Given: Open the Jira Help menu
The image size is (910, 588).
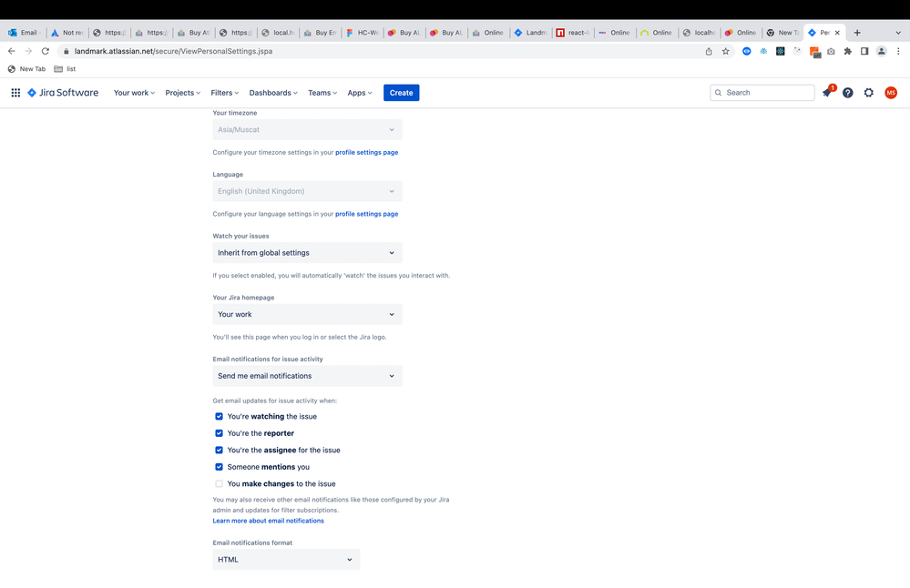Looking at the screenshot, I should (x=847, y=92).
